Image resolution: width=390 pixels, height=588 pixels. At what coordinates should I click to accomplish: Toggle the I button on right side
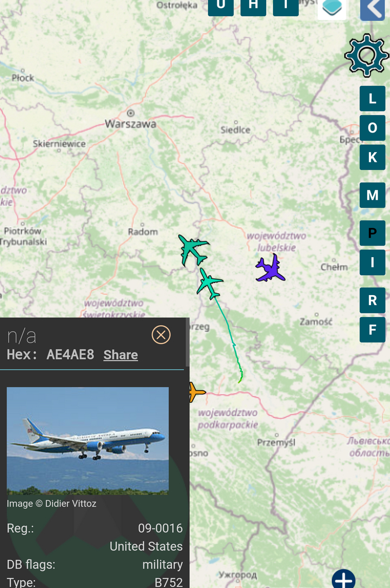[x=372, y=262]
